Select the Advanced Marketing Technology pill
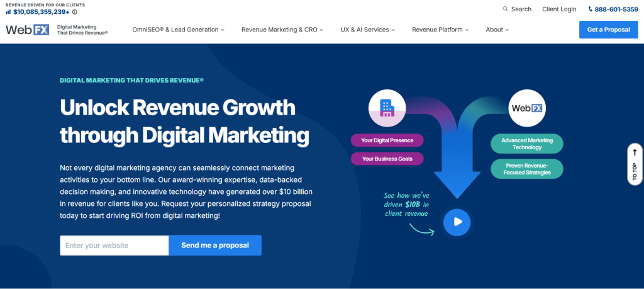The image size is (644, 289). tap(526, 144)
